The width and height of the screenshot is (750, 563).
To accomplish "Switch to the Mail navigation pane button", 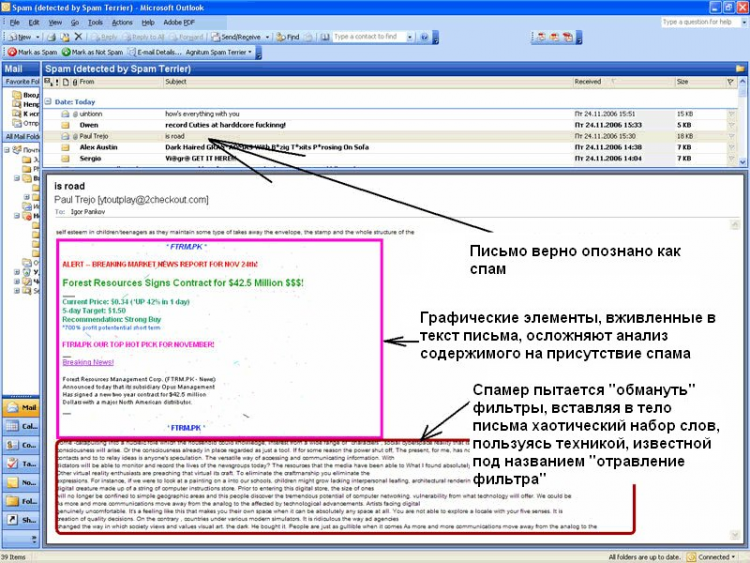I will (x=22, y=408).
